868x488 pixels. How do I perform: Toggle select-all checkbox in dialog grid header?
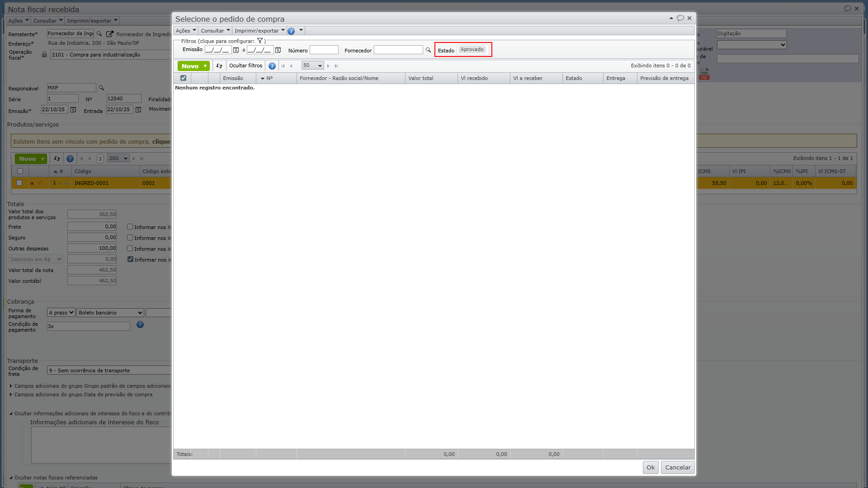pyautogui.click(x=183, y=78)
